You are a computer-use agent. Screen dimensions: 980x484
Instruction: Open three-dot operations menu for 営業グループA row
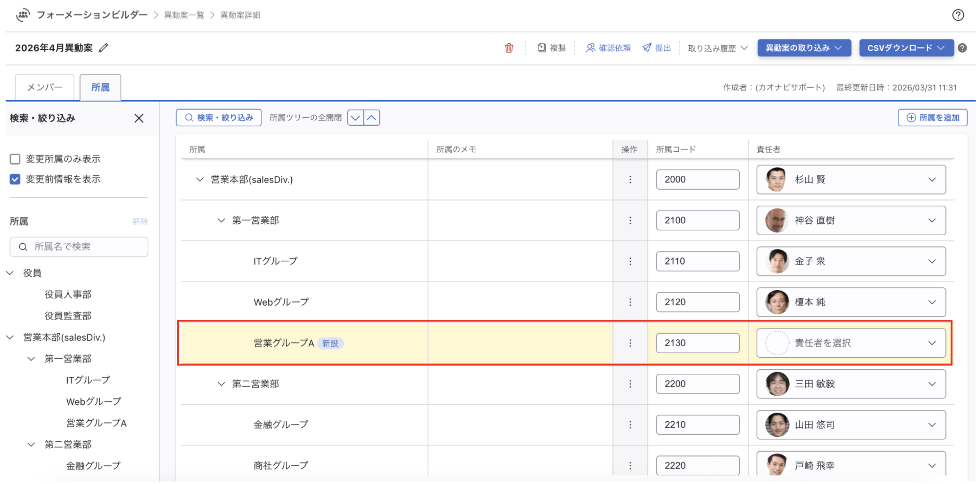[630, 343]
